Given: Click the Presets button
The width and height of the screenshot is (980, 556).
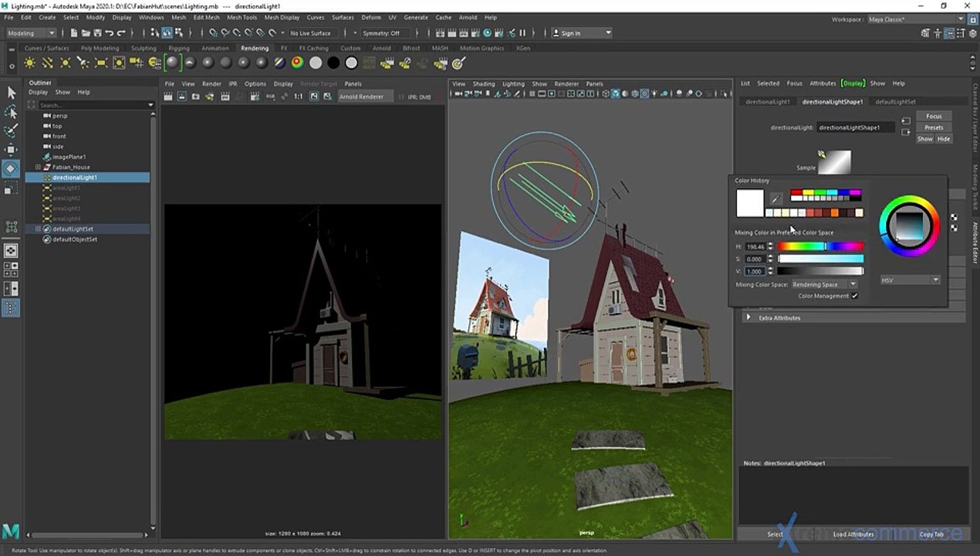Looking at the screenshot, I should pos(934,127).
